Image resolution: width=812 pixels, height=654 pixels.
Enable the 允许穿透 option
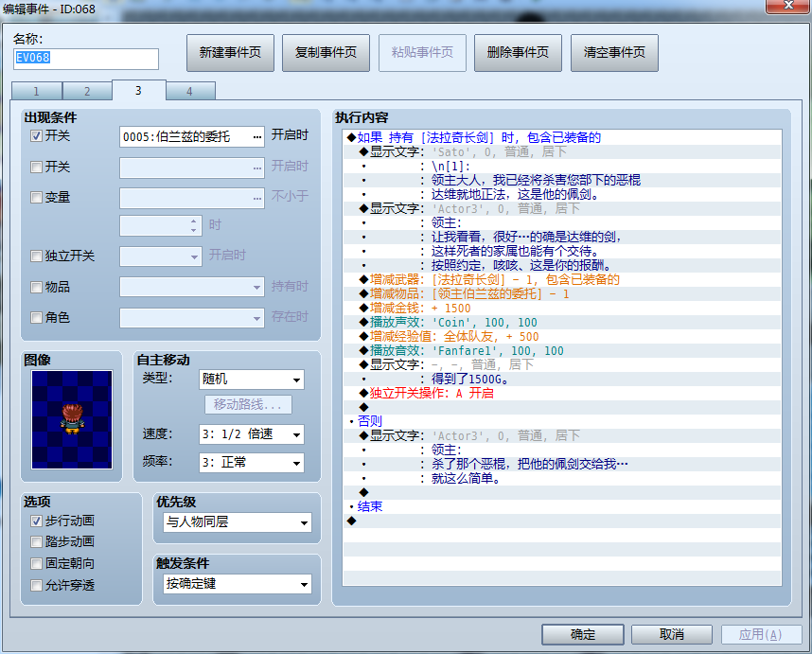[x=36, y=585]
